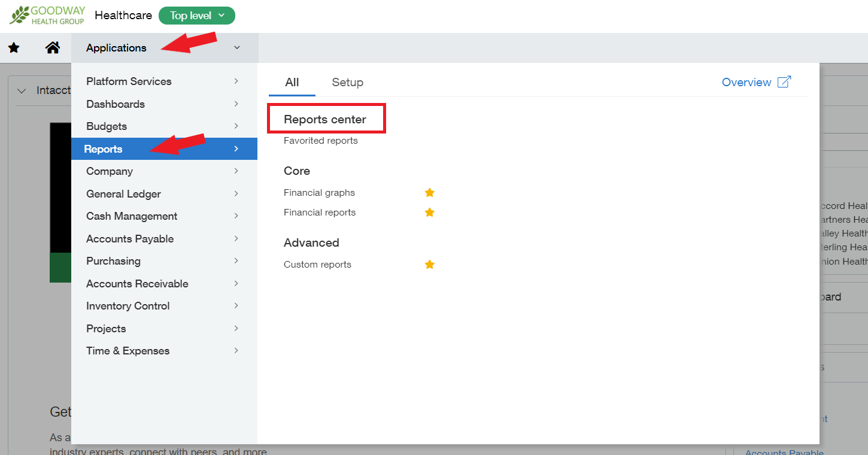Screen dimensions: 868x455
Task: Click the Goodway Health Group logo
Action: pyautogui.click(x=47, y=16)
